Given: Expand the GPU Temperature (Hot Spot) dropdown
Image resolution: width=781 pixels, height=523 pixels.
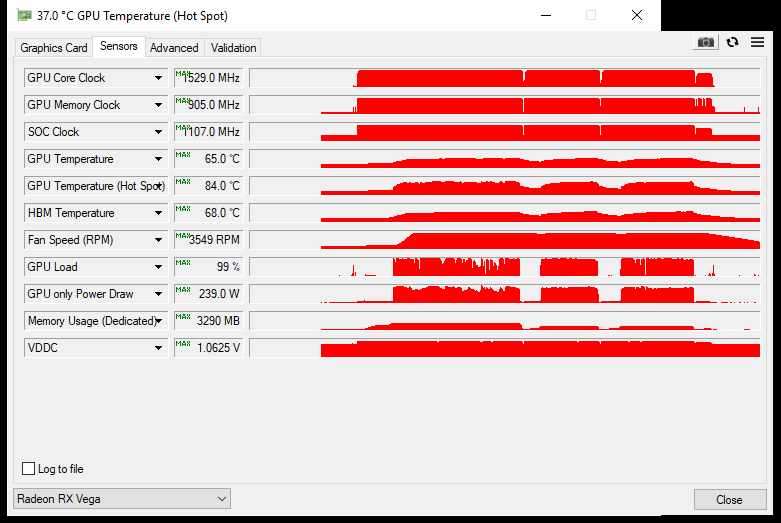Looking at the screenshot, I should tap(159, 186).
